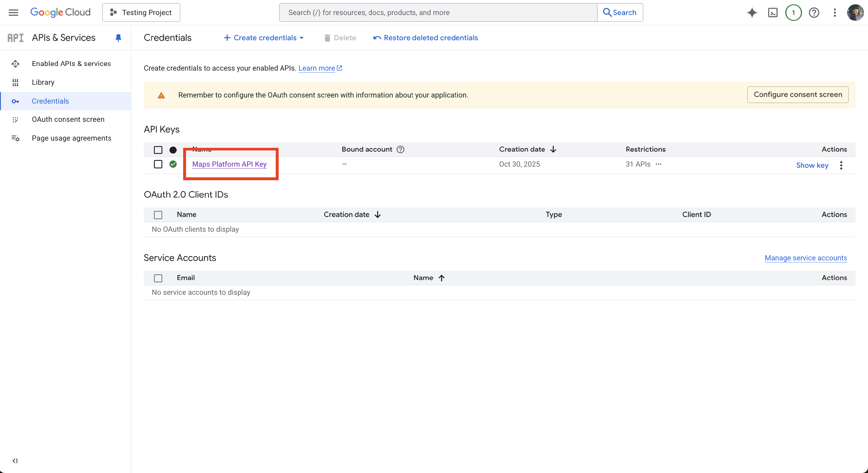Image resolution: width=868 pixels, height=473 pixels.
Task: Tick the Maps Platform API Key checkbox
Action: tap(158, 164)
